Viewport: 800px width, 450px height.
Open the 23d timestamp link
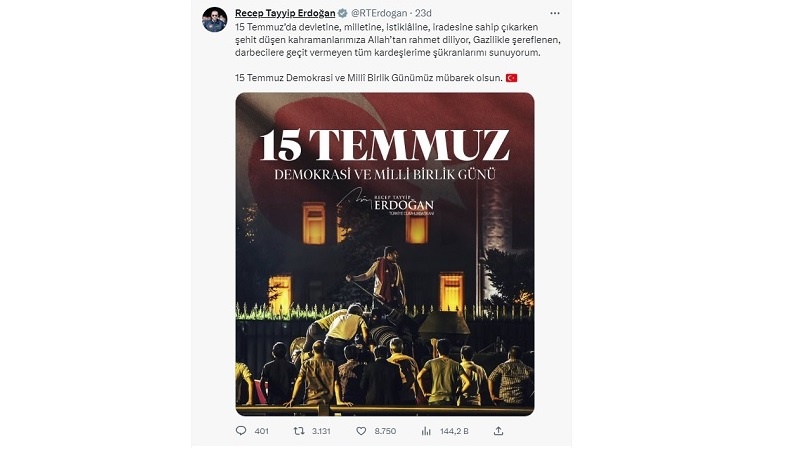click(x=423, y=13)
